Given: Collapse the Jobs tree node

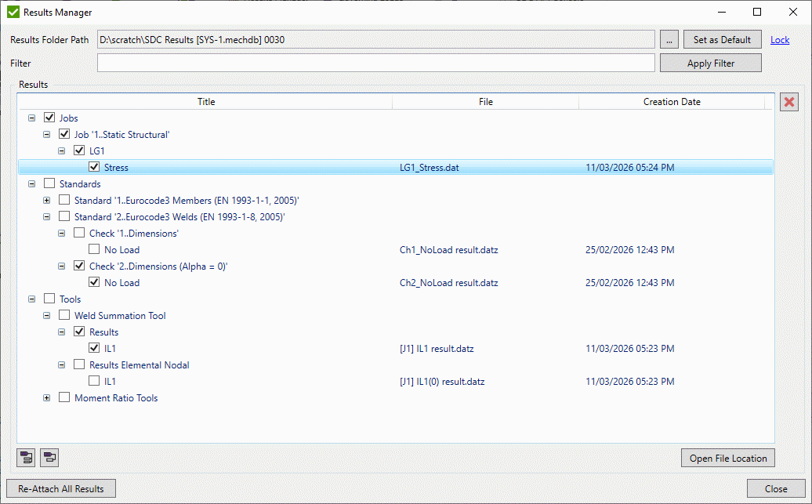Looking at the screenshot, I should click(31, 117).
